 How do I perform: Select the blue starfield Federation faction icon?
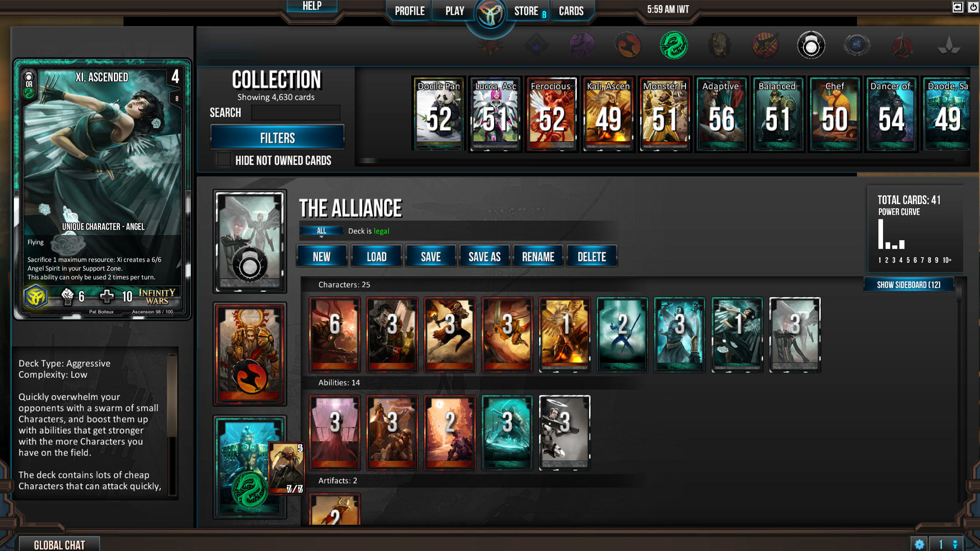857,45
